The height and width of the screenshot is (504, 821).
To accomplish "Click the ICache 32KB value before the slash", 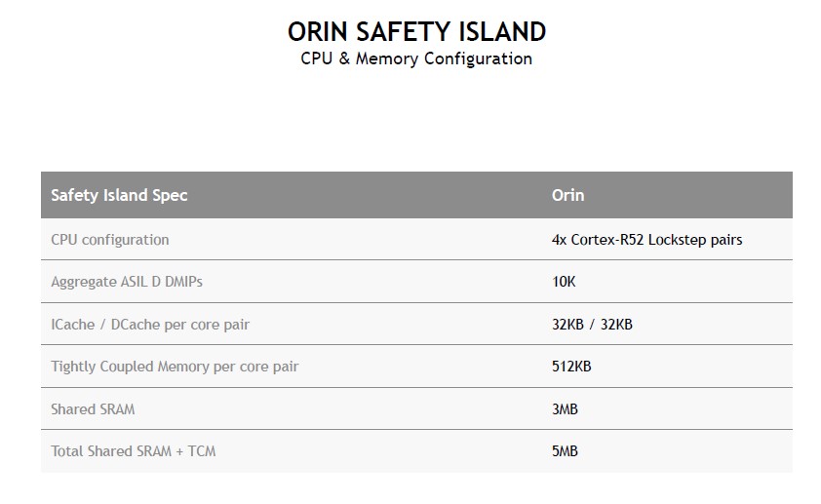I will [568, 325].
